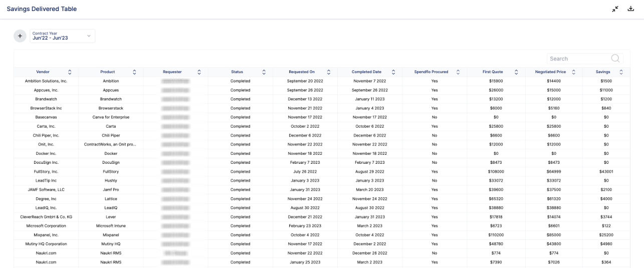Click requested date July 26 2022
The image size is (644, 268).
(305, 171)
